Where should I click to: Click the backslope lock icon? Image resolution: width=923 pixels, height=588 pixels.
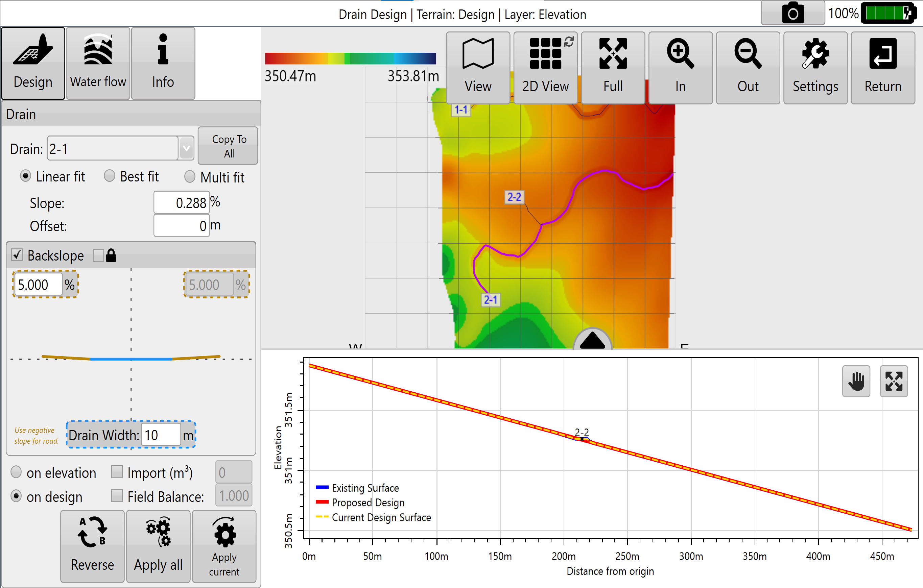111,255
